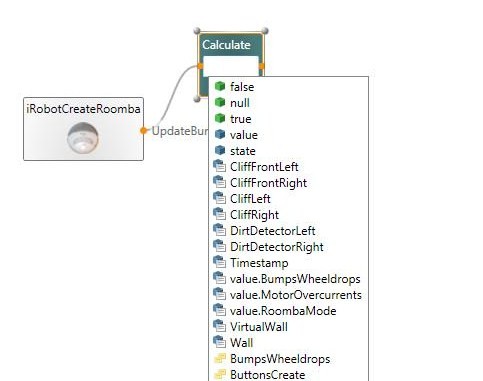
Task: Click the Calculate block title
Action: 226,45
